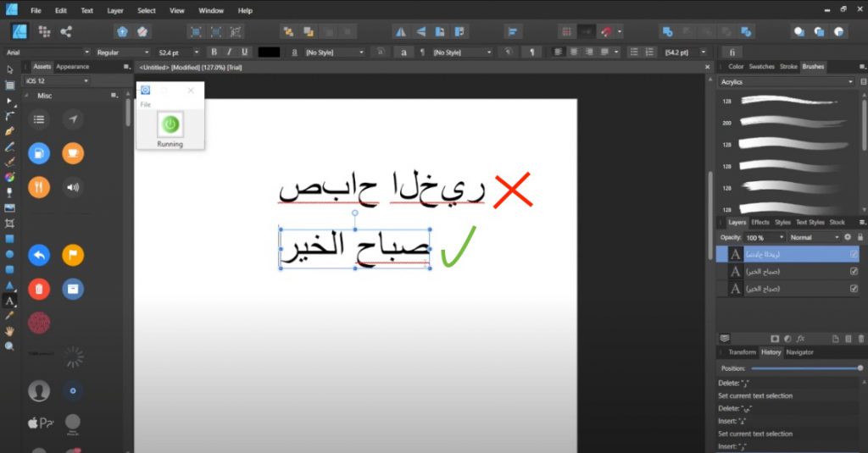This screenshot has width=868, height=453.
Task: Open the iOS 12 assets category dropdown
Action: [57, 80]
